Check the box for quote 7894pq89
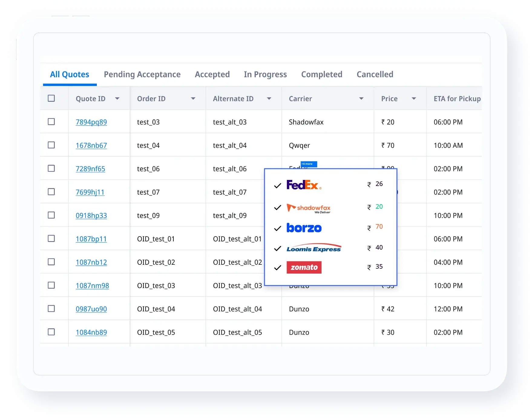 (x=51, y=122)
